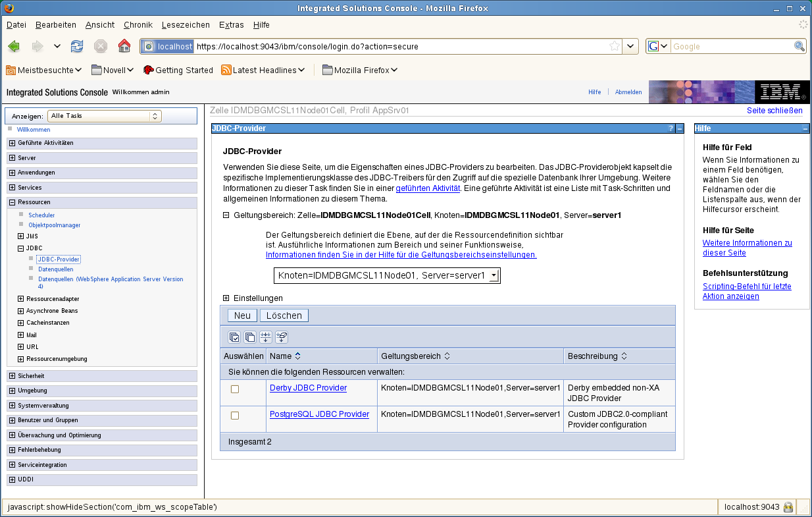Open the Chronik menu
812x517 pixels.
138,25
